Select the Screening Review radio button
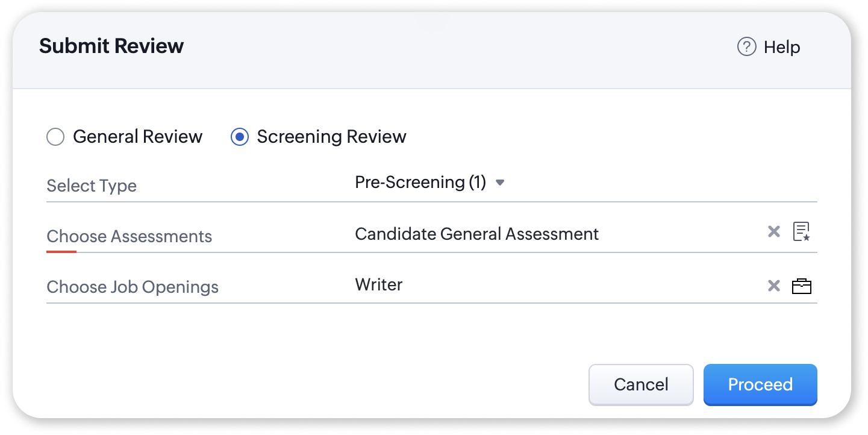 click(x=240, y=137)
